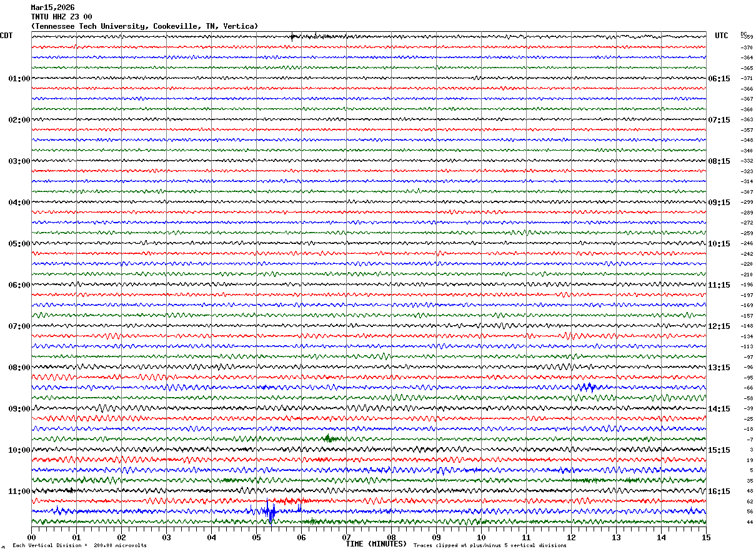Click the '04:00' CDT time label
The height and width of the screenshot is (554, 756).
[x=19, y=203]
